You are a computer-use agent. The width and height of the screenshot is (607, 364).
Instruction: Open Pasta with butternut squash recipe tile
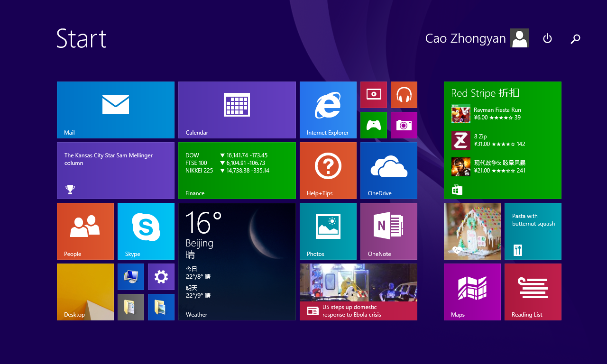(x=533, y=231)
